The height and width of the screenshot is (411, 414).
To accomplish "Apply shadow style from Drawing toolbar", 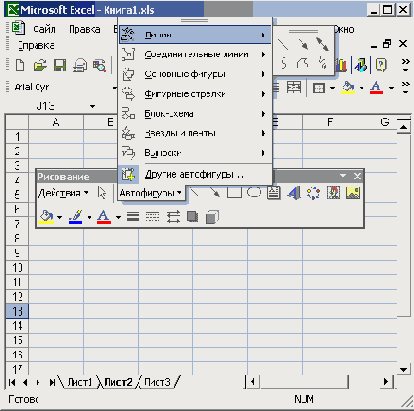I will 192,217.
